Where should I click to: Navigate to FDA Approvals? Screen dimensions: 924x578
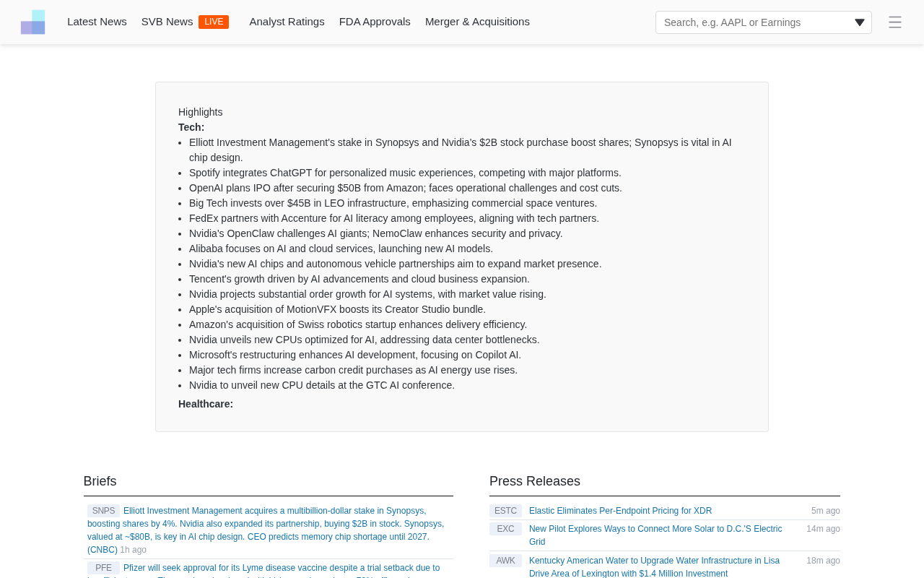coord(375,22)
